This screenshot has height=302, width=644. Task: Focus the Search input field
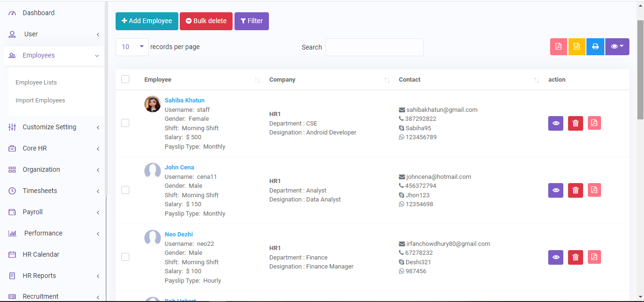pyautogui.click(x=374, y=47)
